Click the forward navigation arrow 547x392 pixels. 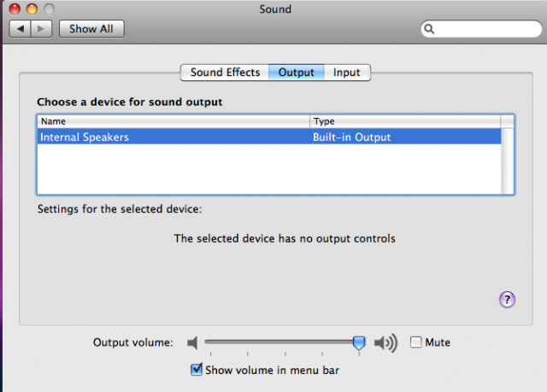tap(42, 28)
